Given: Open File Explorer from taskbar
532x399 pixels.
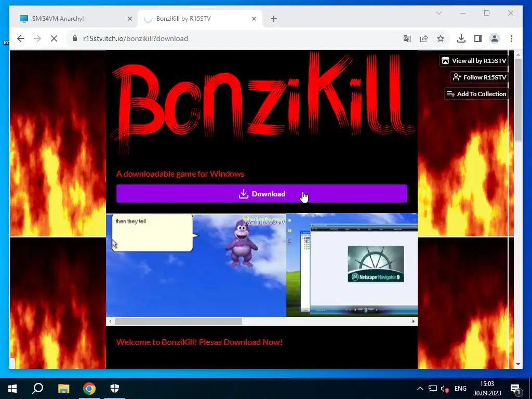Looking at the screenshot, I should 63,389.
